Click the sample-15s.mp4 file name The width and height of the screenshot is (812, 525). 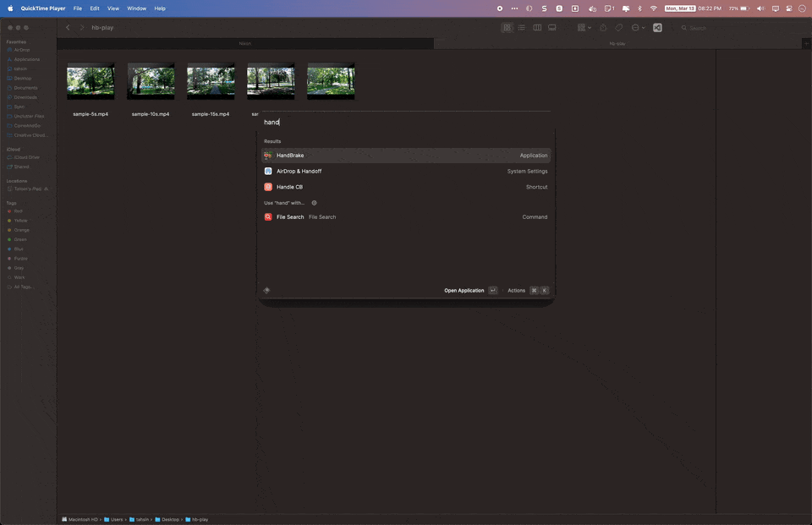coord(211,114)
